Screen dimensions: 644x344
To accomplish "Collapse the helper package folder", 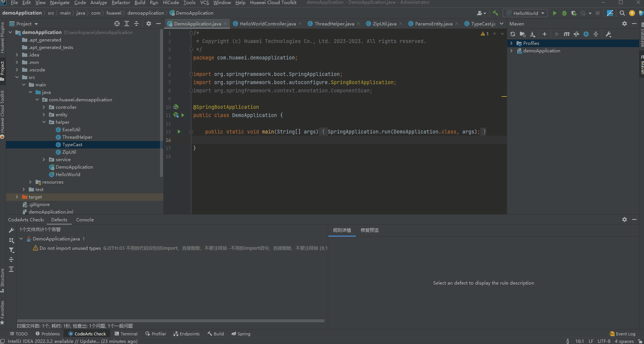I will [44, 122].
